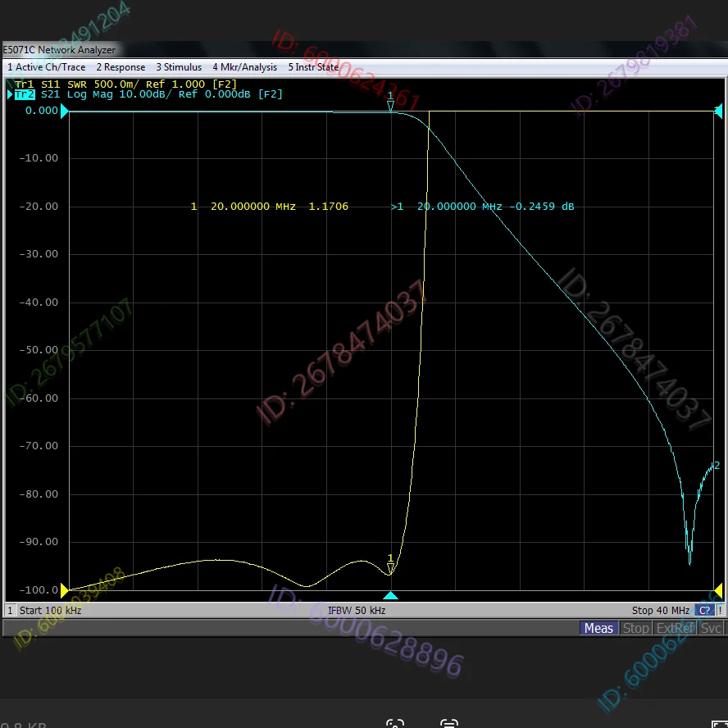The width and height of the screenshot is (728, 728).
Task: Open the 5 Instr State dropdown menu
Action: [313, 67]
